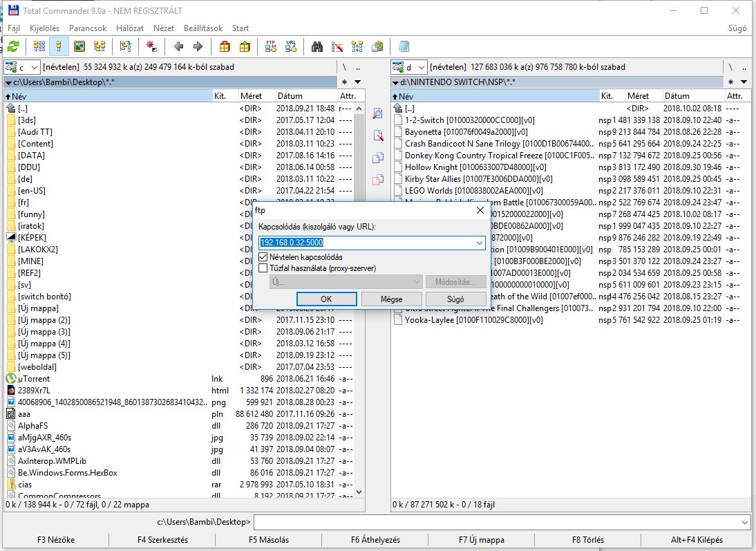This screenshot has height=551, width=756.
Task: Open the URL new connection icon
Action: [291, 47]
